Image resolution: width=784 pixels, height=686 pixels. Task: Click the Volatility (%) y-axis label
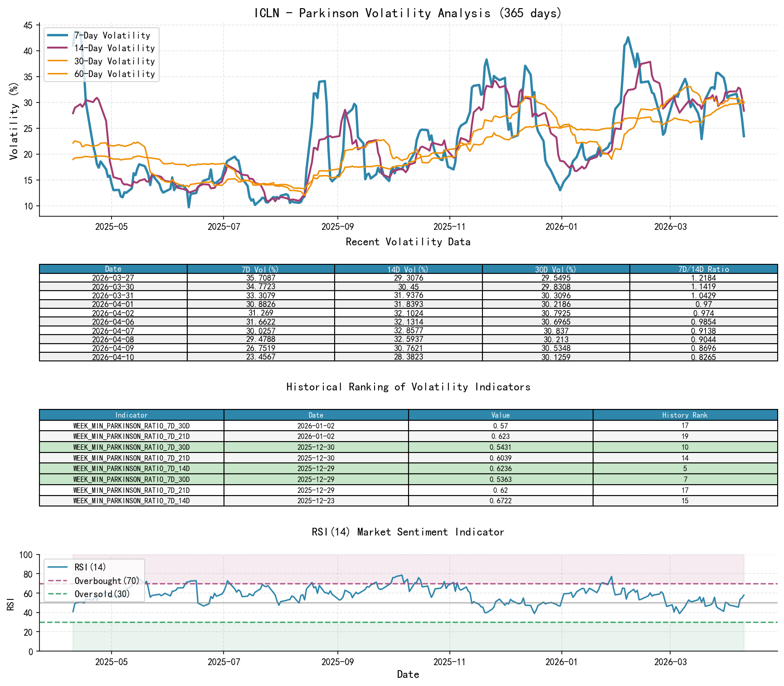[x=14, y=121]
